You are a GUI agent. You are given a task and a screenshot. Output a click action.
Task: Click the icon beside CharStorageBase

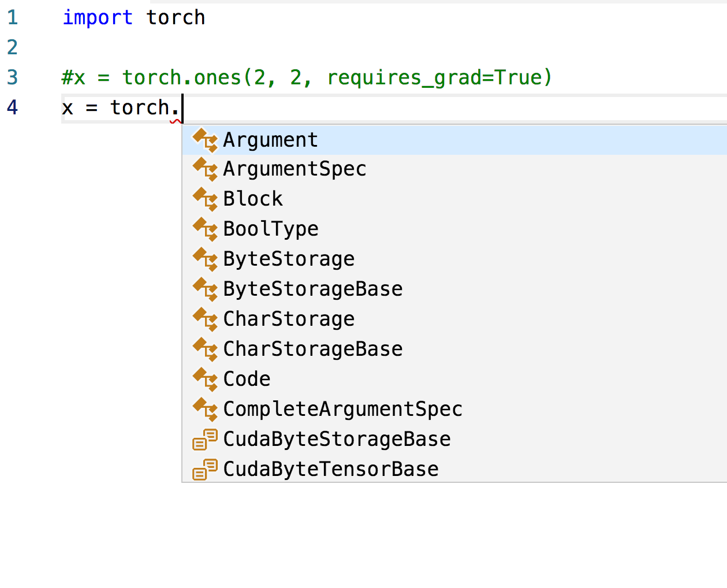pos(205,349)
